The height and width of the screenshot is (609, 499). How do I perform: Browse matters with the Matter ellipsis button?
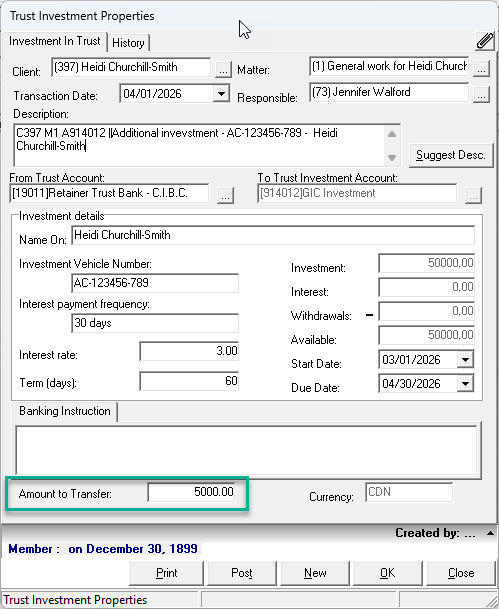pyautogui.click(x=482, y=69)
